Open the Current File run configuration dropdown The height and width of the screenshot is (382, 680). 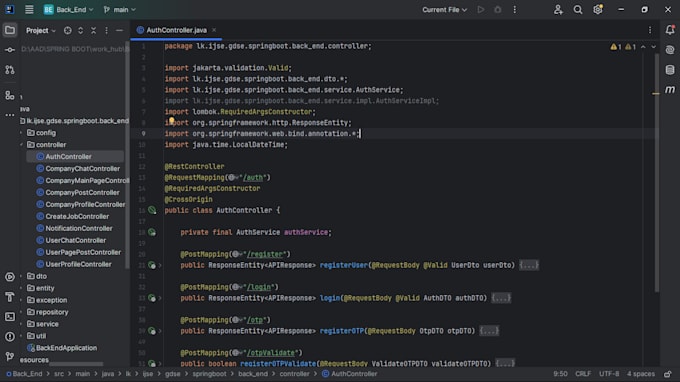pyautogui.click(x=445, y=10)
